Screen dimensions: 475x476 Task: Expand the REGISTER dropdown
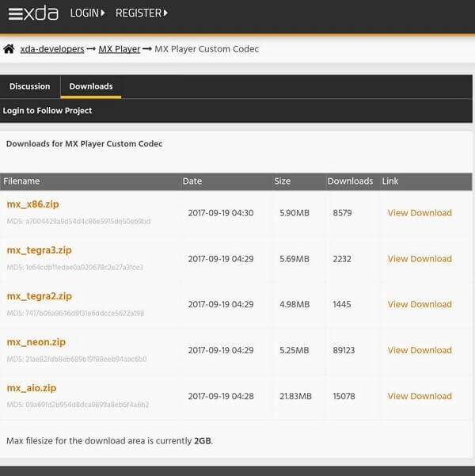click(x=141, y=13)
